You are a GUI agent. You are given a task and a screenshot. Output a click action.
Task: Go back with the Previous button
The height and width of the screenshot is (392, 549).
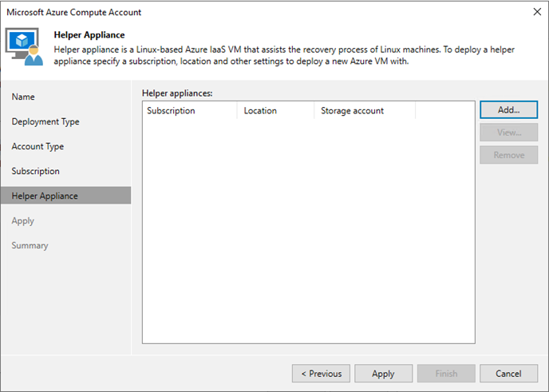321,374
